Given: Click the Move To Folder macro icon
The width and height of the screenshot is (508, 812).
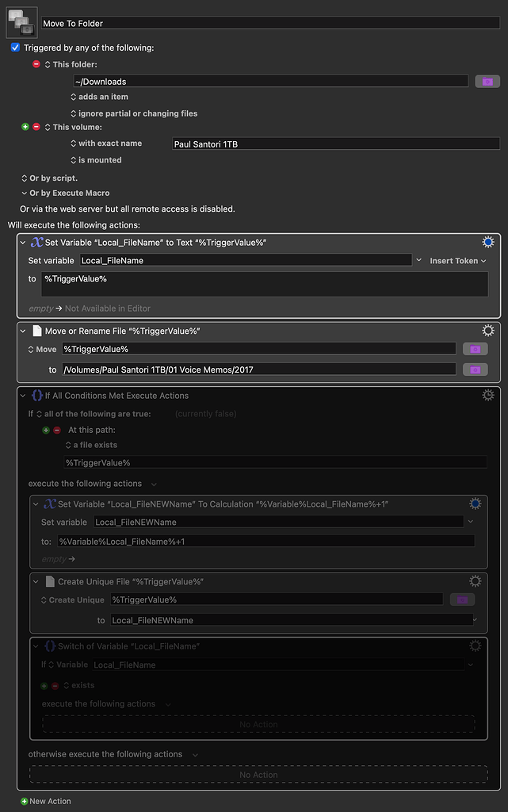Looking at the screenshot, I should [x=21, y=23].
